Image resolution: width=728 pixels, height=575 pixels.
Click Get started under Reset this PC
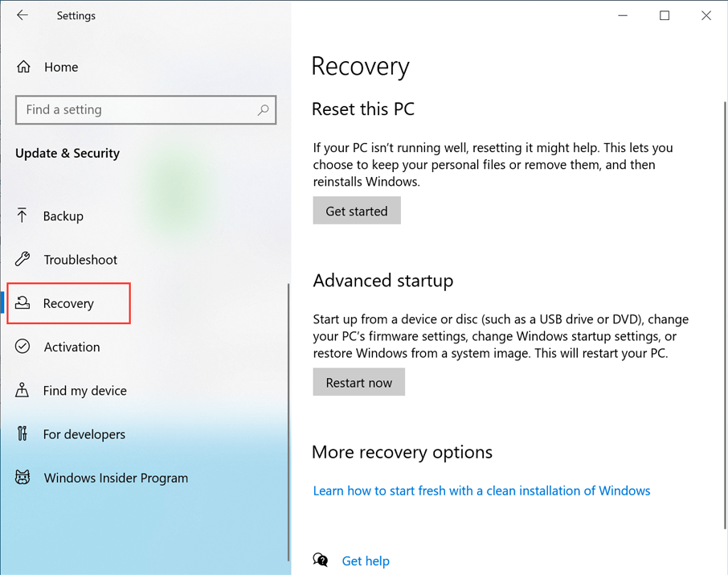click(x=357, y=211)
